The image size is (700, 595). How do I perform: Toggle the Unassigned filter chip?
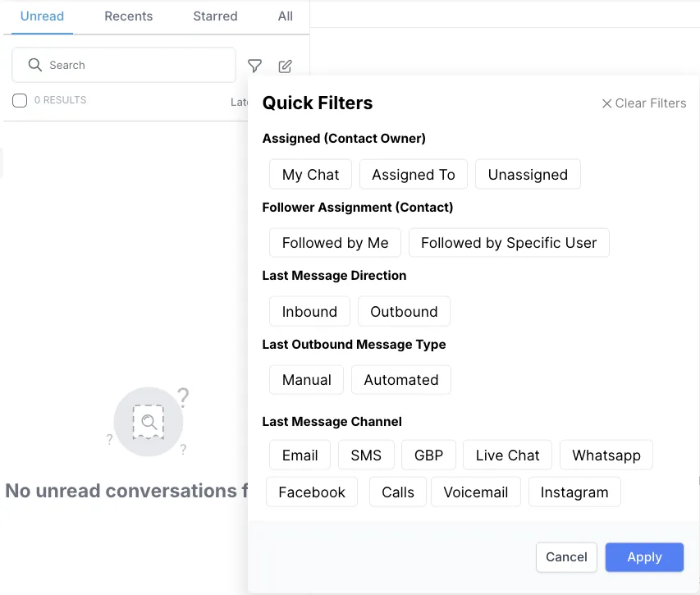[528, 174]
